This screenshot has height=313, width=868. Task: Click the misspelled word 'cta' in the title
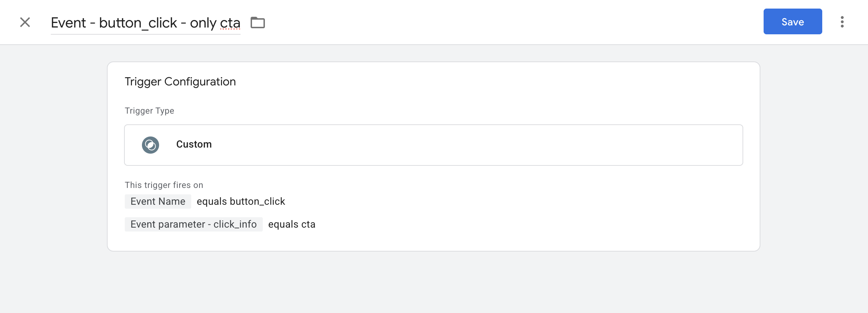(230, 23)
